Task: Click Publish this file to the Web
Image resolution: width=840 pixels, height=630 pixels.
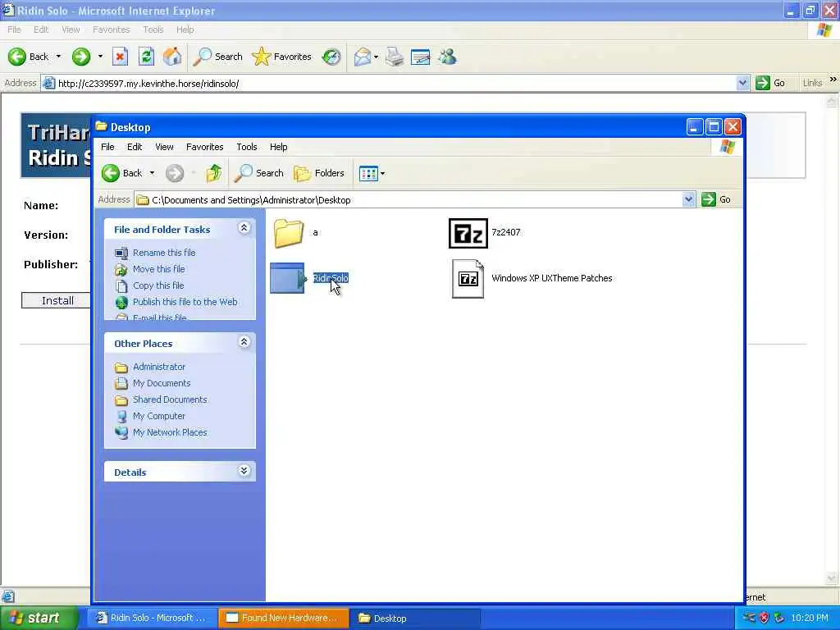Action: pyautogui.click(x=185, y=302)
